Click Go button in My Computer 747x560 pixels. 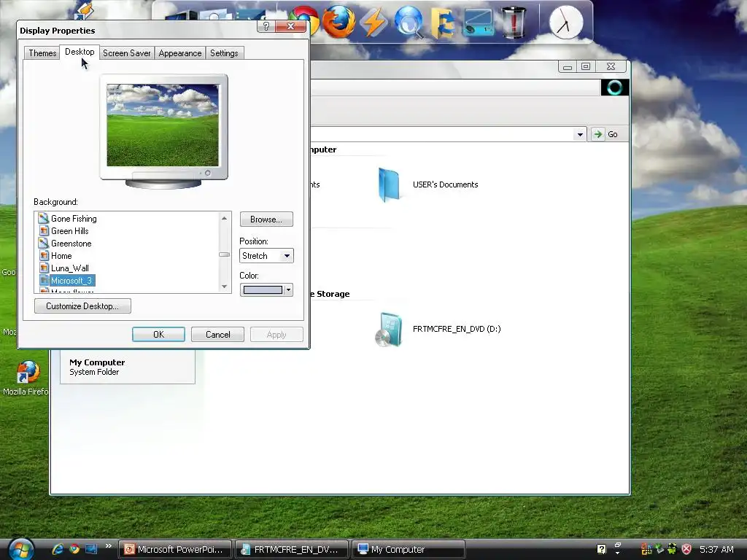click(x=606, y=134)
